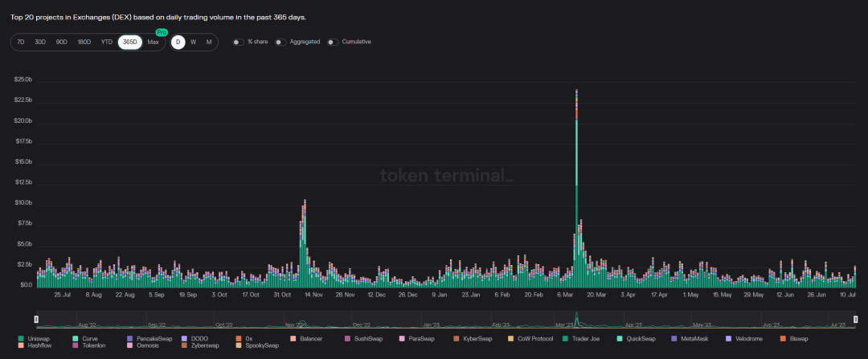Screen dimensions: 868x359
Task: Click the left handle of range slider
Action: tap(37, 320)
